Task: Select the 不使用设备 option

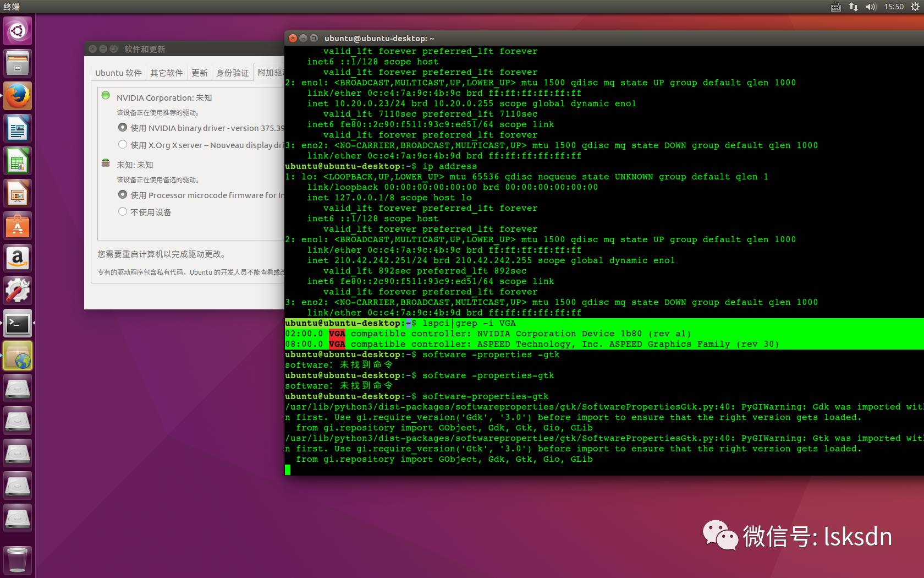Action: [122, 211]
